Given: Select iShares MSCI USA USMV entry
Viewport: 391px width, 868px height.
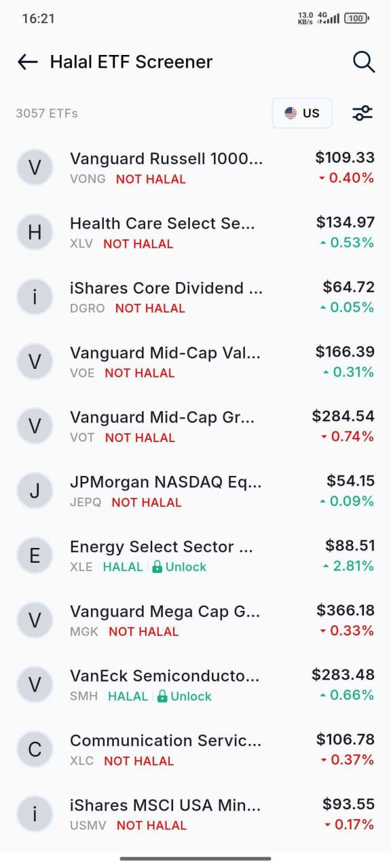Looking at the screenshot, I should click(x=195, y=814).
